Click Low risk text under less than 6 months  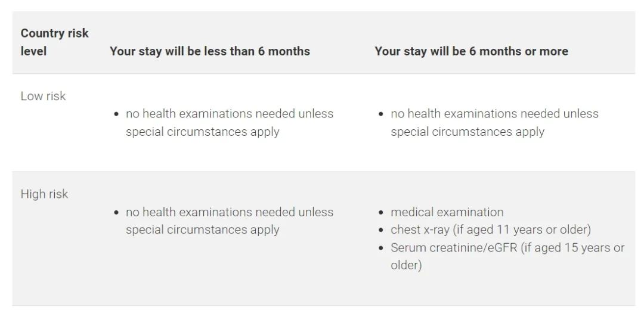[x=229, y=122]
